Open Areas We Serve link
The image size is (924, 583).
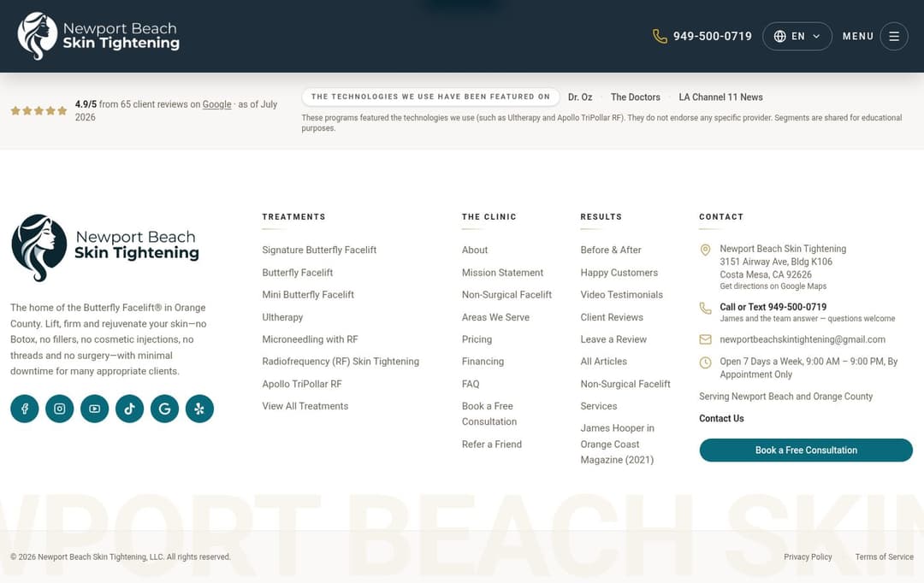point(495,317)
